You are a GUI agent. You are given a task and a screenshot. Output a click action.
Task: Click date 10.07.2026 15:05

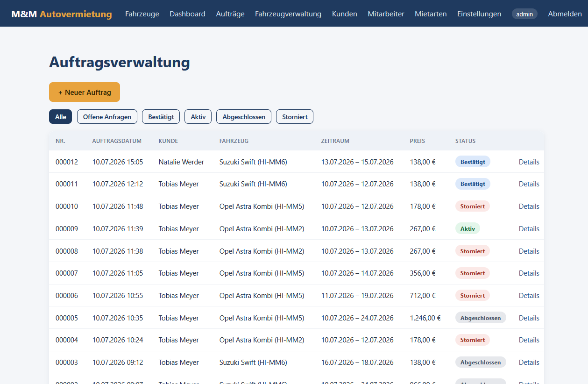(x=118, y=162)
